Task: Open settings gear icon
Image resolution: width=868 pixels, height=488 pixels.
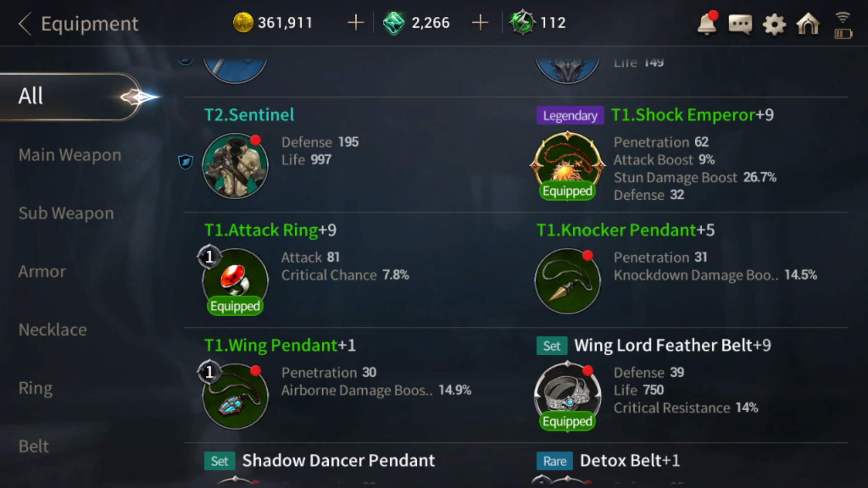Action: tap(774, 24)
